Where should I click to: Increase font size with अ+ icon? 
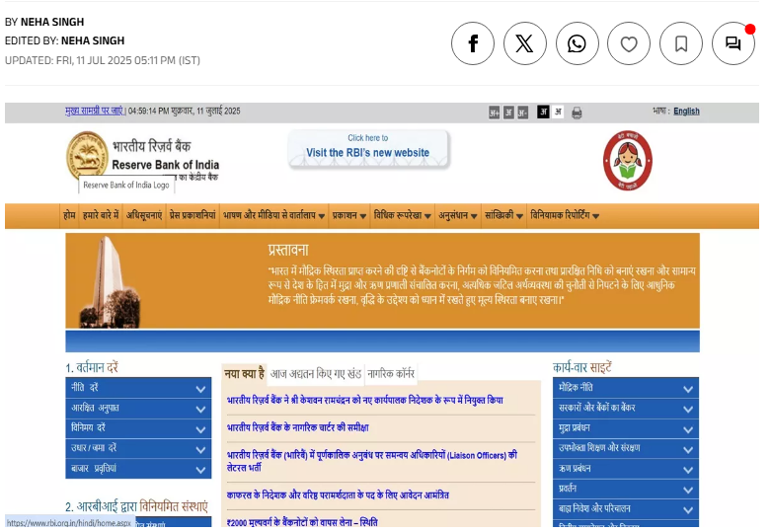pyautogui.click(x=494, y=113)
